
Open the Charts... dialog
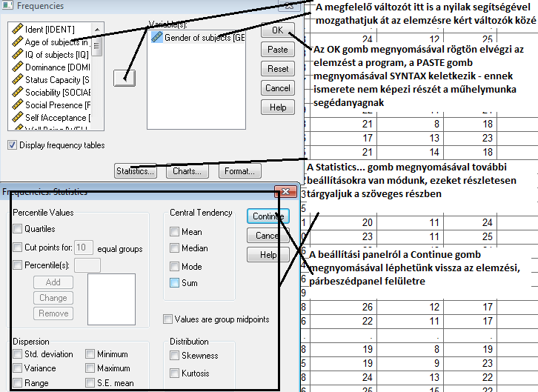point(187,171)
